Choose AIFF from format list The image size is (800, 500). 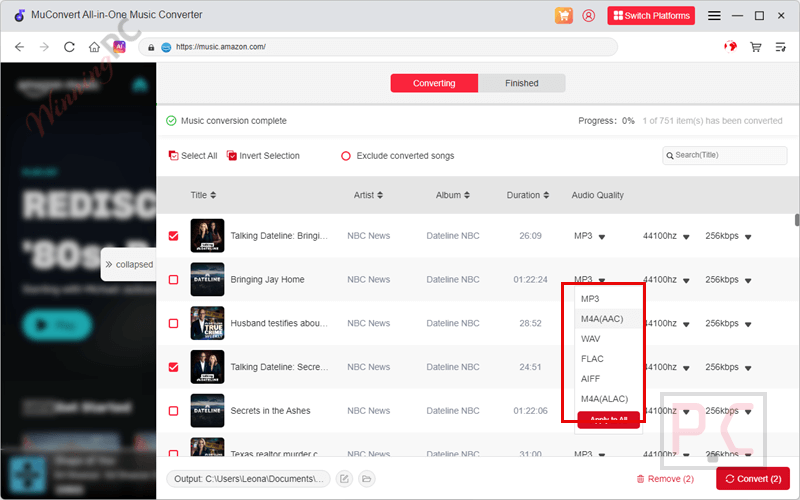tap(608, 379)
